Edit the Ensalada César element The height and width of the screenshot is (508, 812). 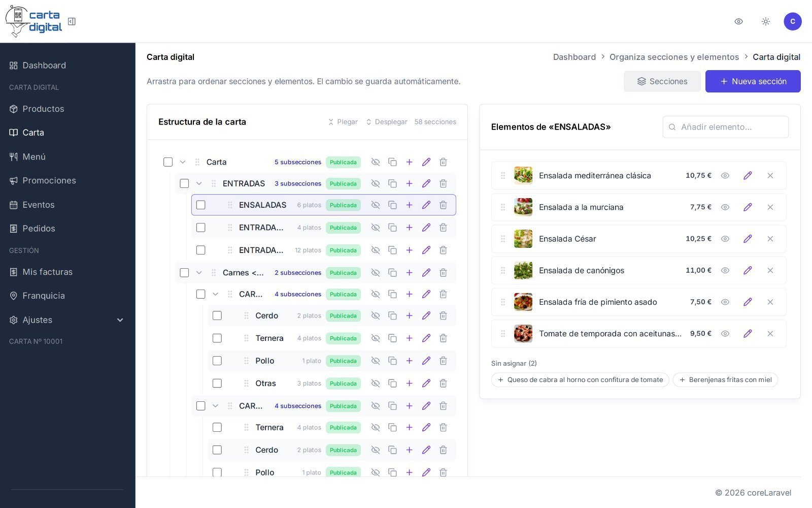pos(748,239)
